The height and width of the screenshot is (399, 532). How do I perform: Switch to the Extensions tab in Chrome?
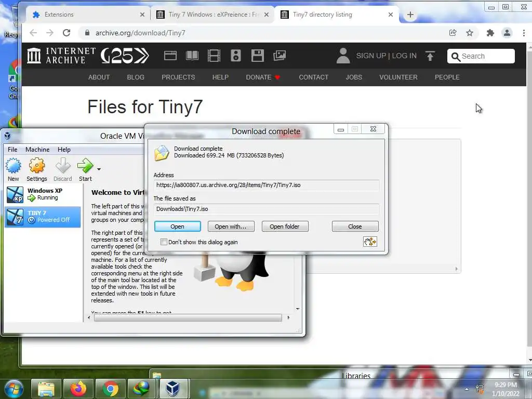point(88,15)
